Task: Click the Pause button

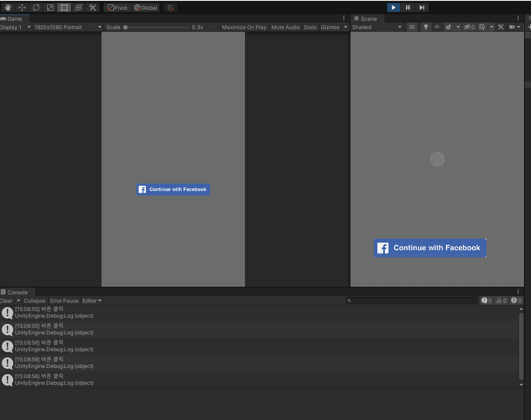Action: tap(408, 7)
